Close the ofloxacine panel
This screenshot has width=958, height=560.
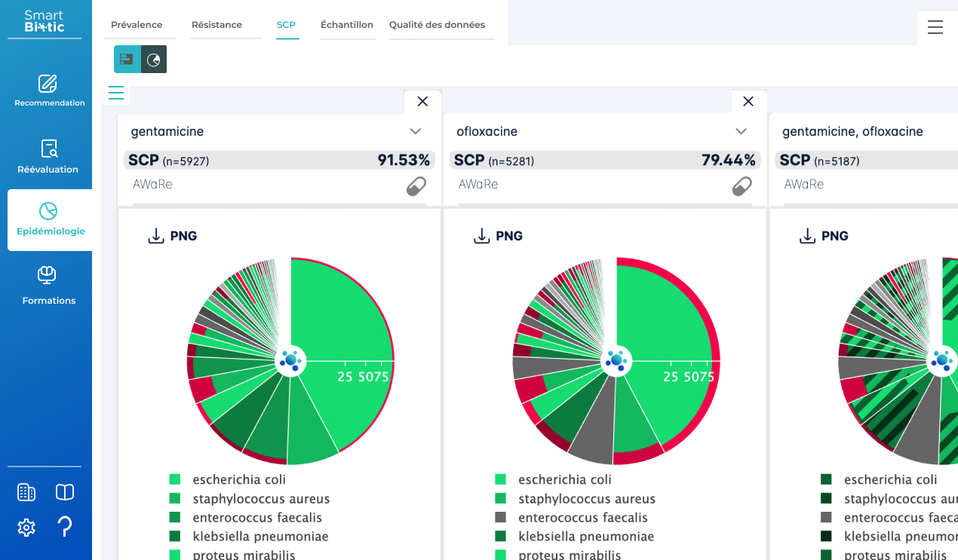(x=748, y=101)
